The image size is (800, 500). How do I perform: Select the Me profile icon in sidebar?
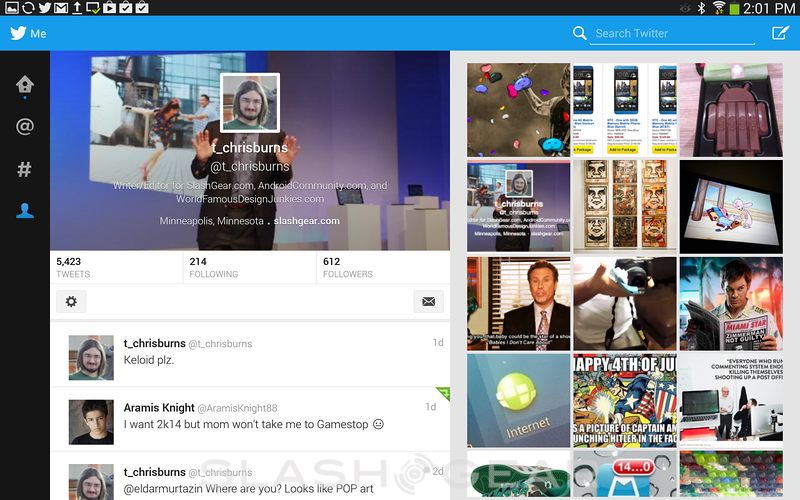pos(25,211)
